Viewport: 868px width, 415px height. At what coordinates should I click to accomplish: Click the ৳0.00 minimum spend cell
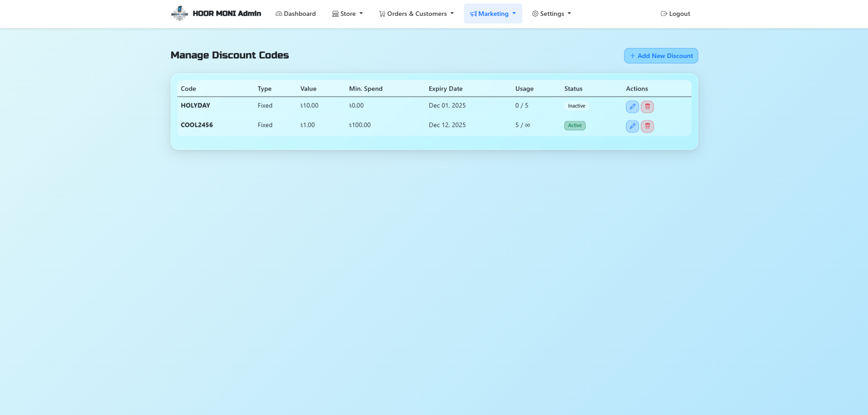click(x=356, y=106)
